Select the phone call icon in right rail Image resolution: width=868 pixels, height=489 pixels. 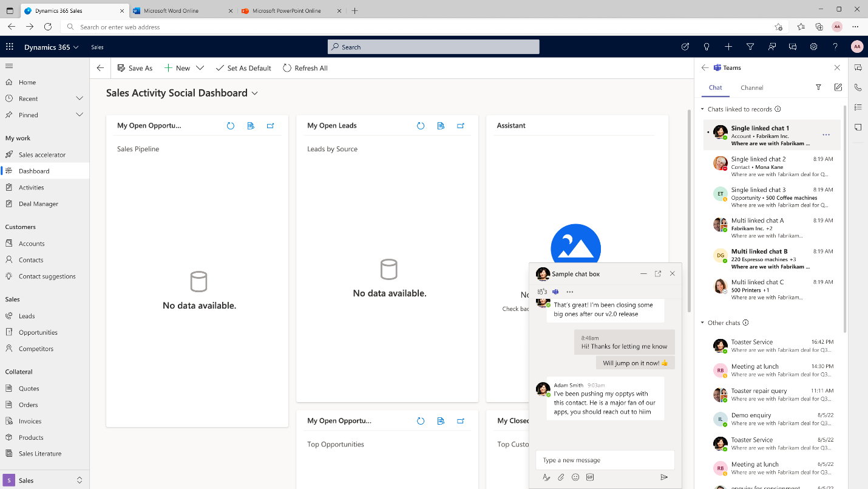coord(858,87)
